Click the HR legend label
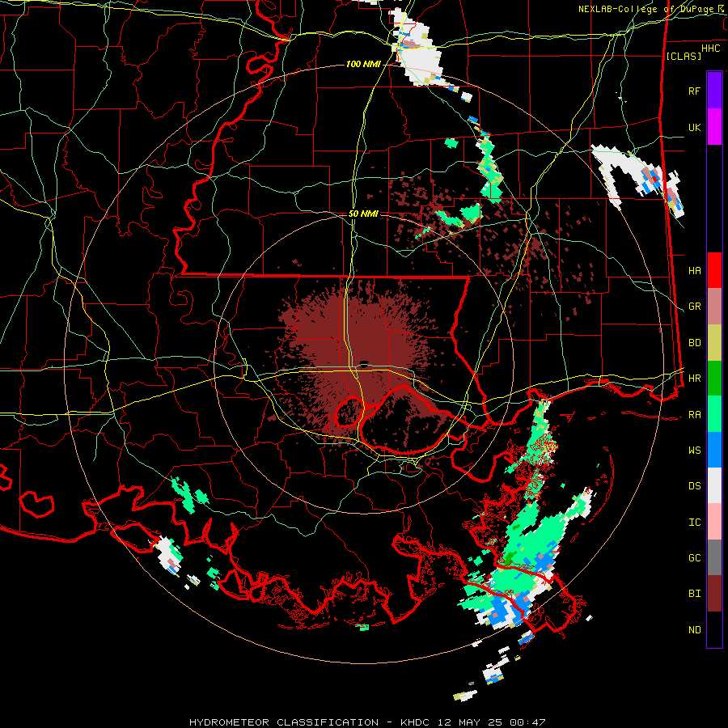The height and width of the screenshot is (728, 728). (694, 379)
